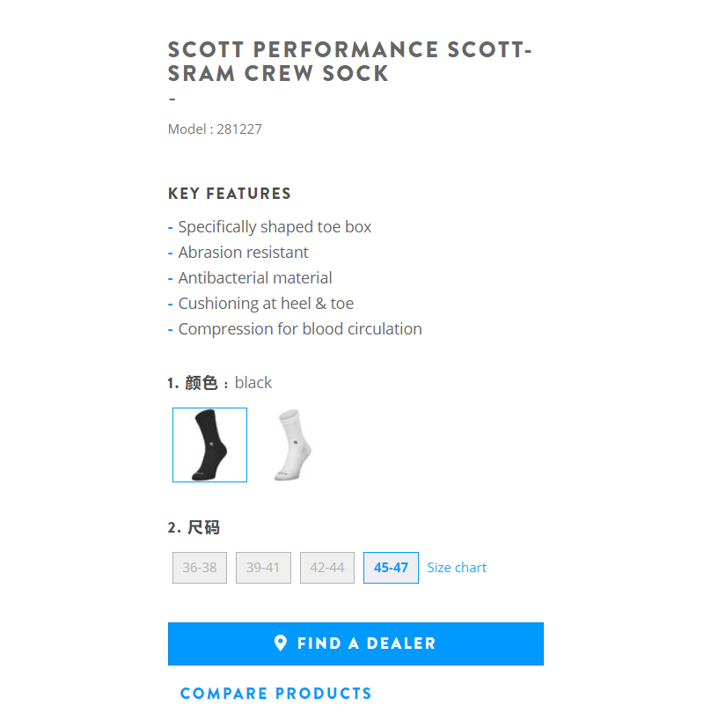The width and height of the screenshot is (718, 728).
Task: Select the black sock color swatch
Action: (209, 445)
